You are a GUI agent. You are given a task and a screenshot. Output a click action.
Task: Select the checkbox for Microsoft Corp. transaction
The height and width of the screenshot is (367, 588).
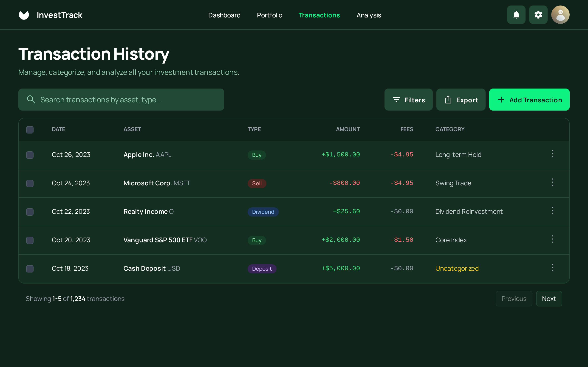click(30, 183)
